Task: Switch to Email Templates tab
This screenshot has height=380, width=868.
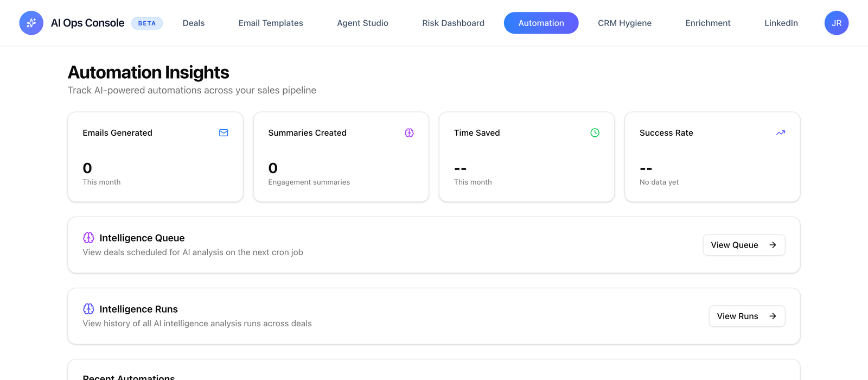Action: (271, 23)
